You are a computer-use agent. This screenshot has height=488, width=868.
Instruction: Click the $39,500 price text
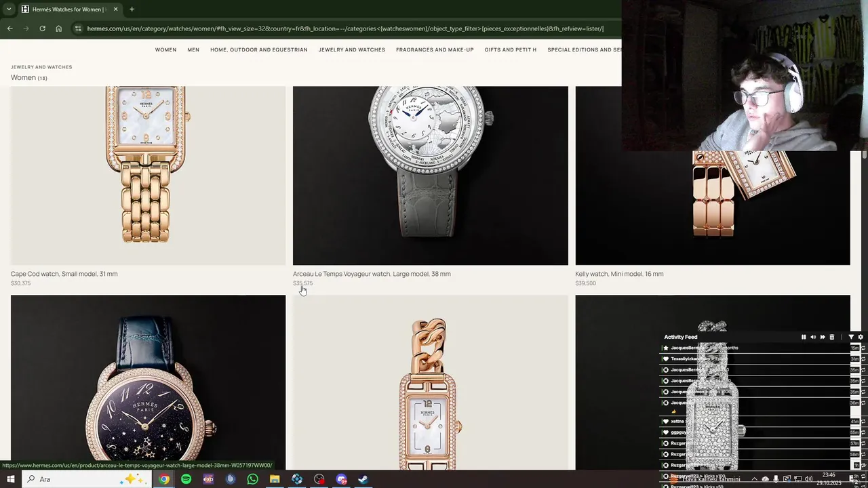click(585, 283)
